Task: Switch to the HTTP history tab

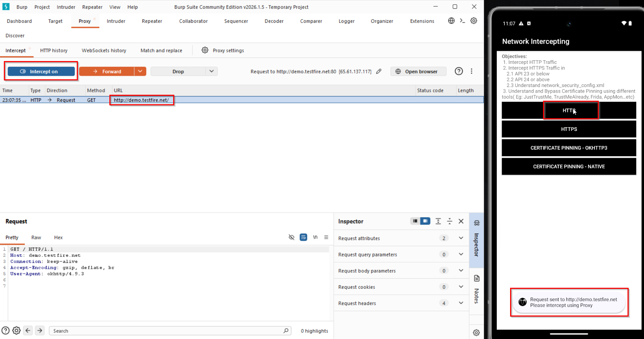Action: pos(54,50)
